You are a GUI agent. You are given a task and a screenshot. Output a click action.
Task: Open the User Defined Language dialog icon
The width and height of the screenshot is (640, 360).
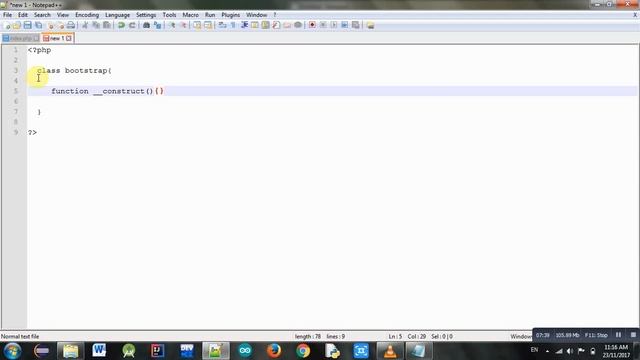coord(255,25)
